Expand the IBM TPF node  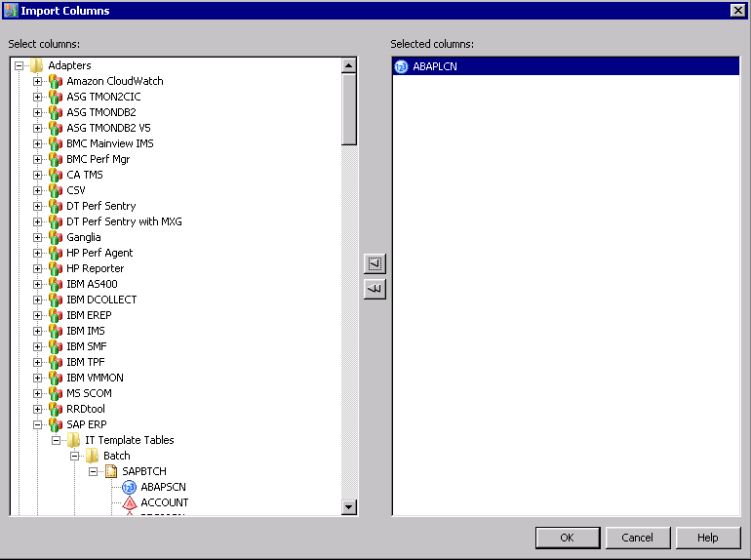[x=37, y=363]
